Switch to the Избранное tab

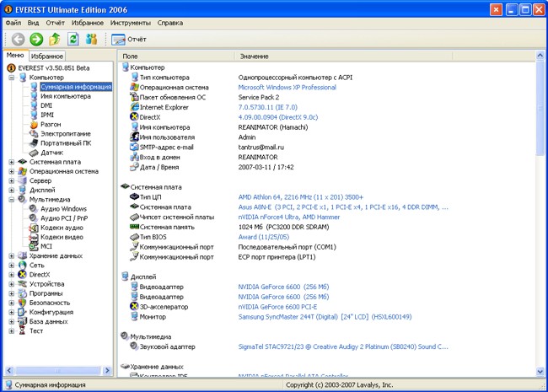[47, 56]
